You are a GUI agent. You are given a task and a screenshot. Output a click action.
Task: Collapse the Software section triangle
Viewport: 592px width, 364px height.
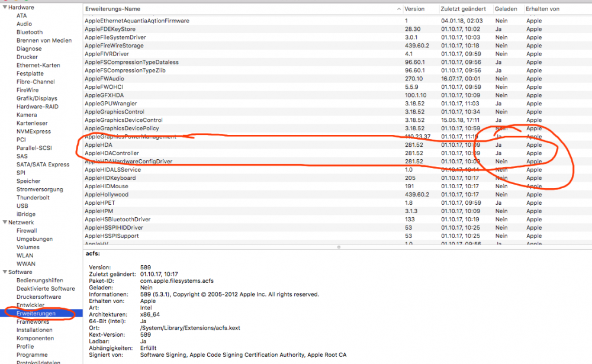tap(5, 272)
